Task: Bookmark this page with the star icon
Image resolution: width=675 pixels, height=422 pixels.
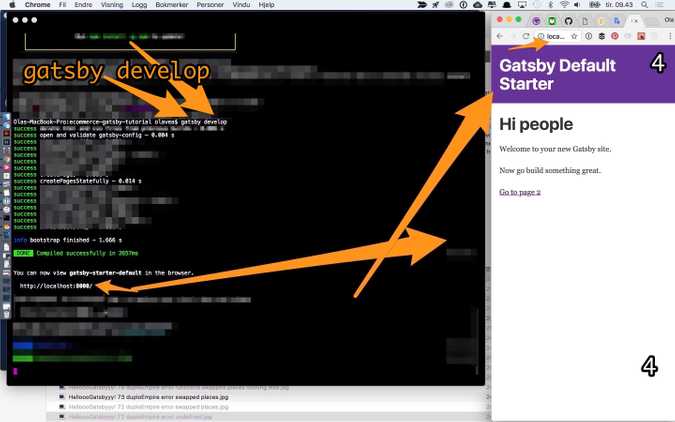Action: (574, 36)
